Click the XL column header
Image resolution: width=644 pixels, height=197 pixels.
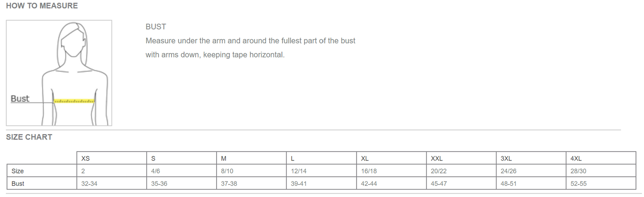[x=365, y=158]
